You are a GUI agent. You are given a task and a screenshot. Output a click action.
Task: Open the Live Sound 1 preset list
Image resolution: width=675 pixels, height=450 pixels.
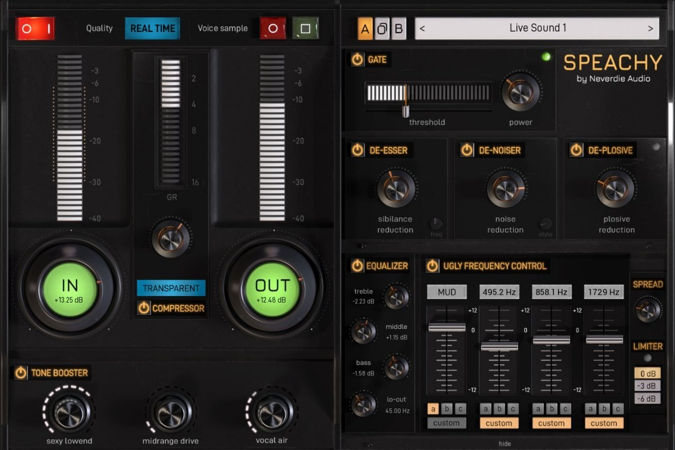click(x=536, y=28)
